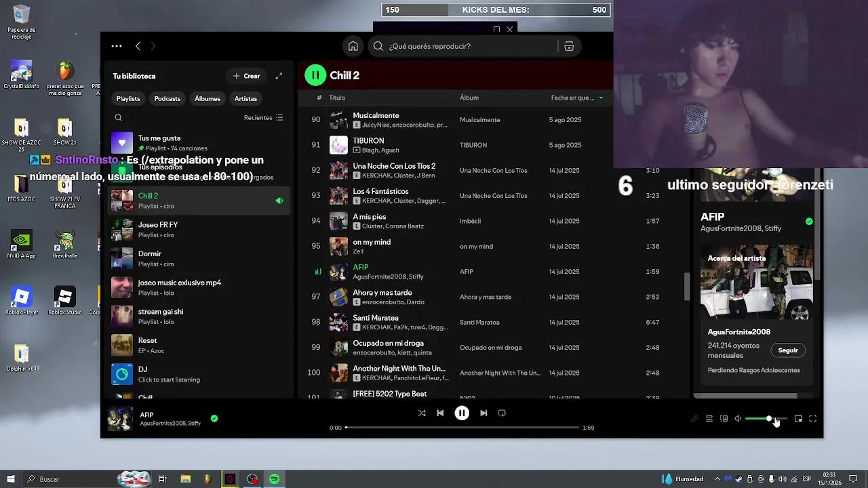Set volume on the volume slider
This screenshot has height=488, width=868.
point(766,419)
